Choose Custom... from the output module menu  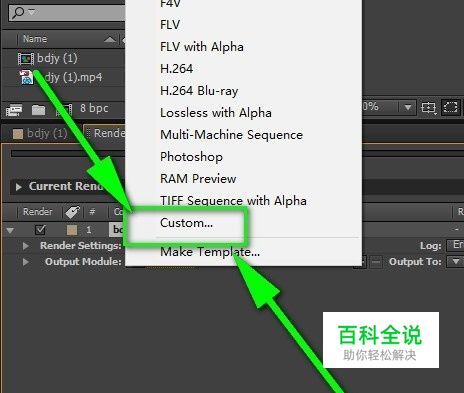coord(186,223)
